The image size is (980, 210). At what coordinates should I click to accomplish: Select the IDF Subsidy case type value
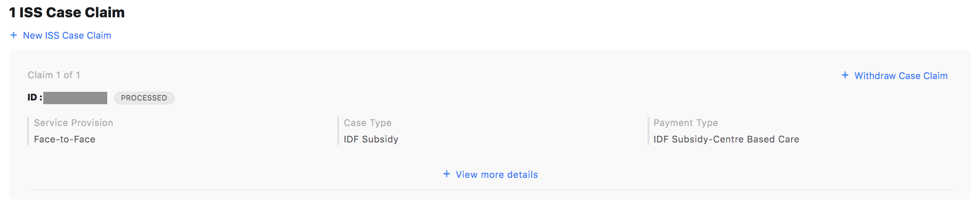[x=371, y=139]
